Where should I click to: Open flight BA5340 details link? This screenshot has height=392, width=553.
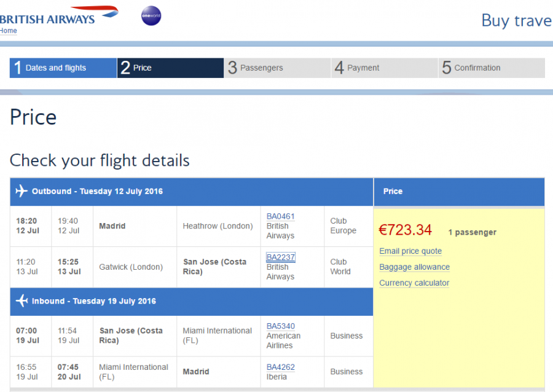point(281,326)
